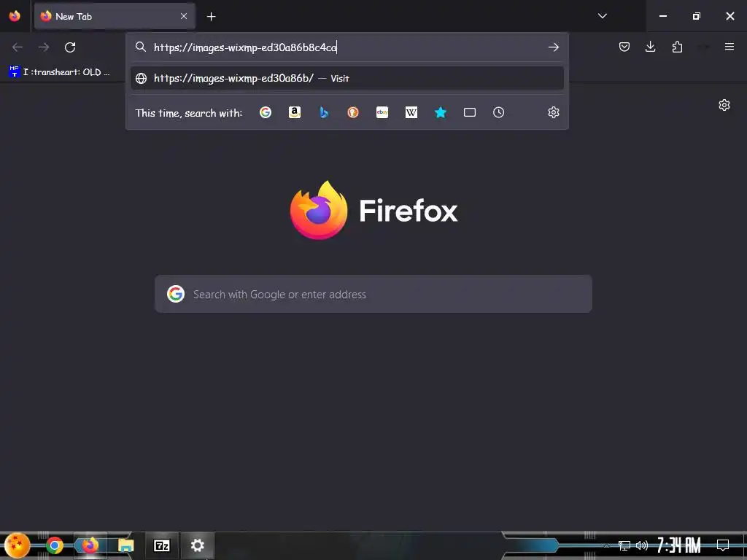Search this time with eBay icon

tap(382, 112)
